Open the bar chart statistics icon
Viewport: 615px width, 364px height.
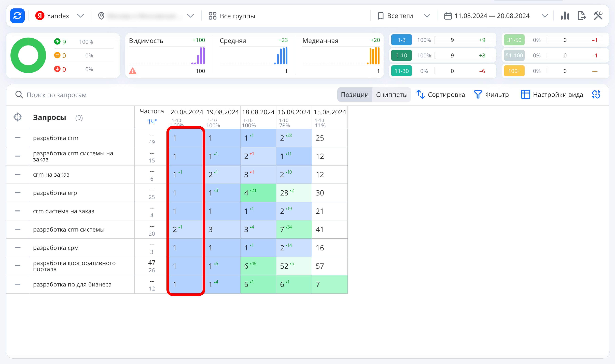tap(565, 16)
